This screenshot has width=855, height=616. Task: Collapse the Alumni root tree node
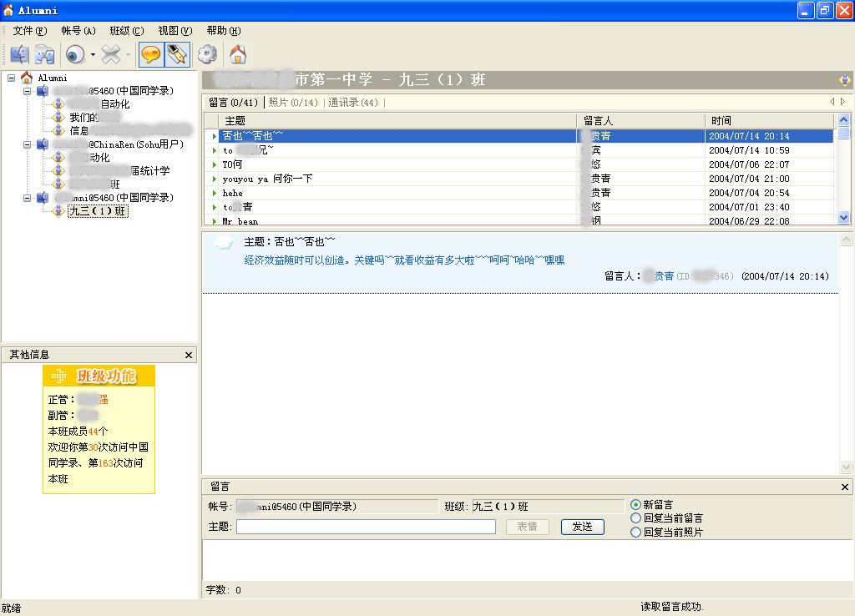[11, 78]
